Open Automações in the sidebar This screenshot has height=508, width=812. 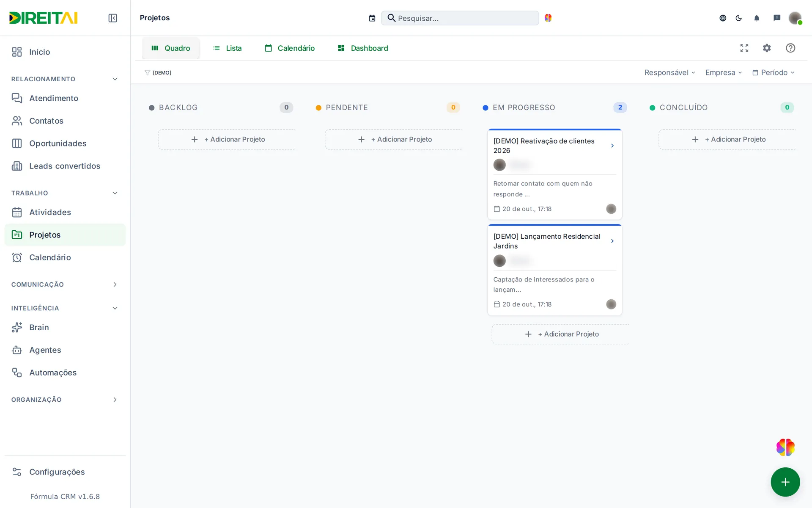pos(65,373)
